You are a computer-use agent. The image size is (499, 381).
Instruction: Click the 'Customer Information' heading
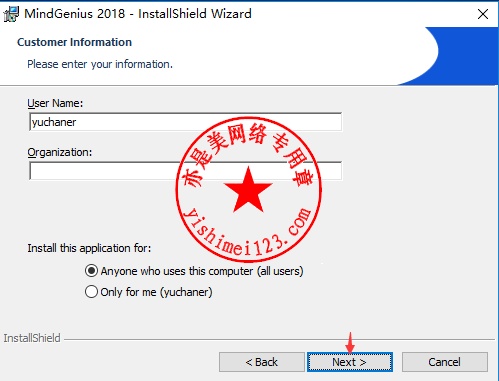pyautogui.click(x=74, y=42)
